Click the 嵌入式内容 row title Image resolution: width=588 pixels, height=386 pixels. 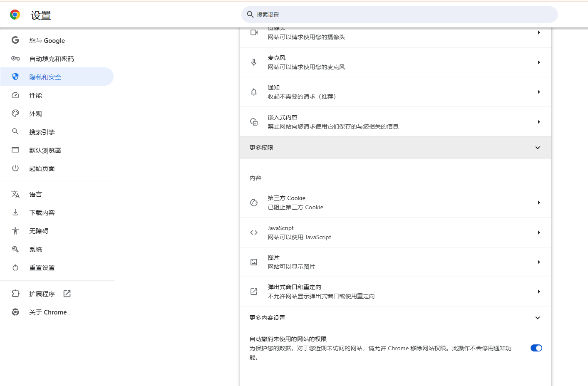click(x=283, y=117)
